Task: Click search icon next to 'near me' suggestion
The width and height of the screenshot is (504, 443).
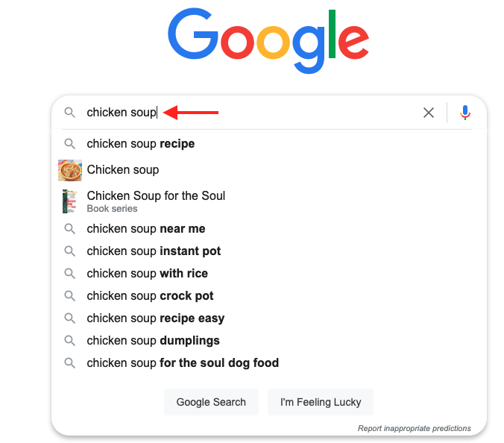Action: pyautogui.click(x=69, y=229)
